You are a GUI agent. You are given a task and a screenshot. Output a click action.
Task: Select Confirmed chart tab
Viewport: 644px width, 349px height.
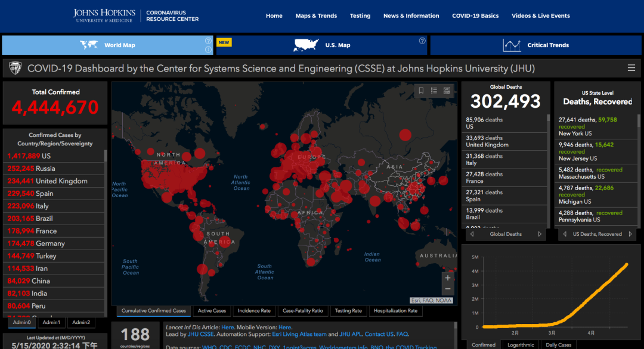[484, 345]
